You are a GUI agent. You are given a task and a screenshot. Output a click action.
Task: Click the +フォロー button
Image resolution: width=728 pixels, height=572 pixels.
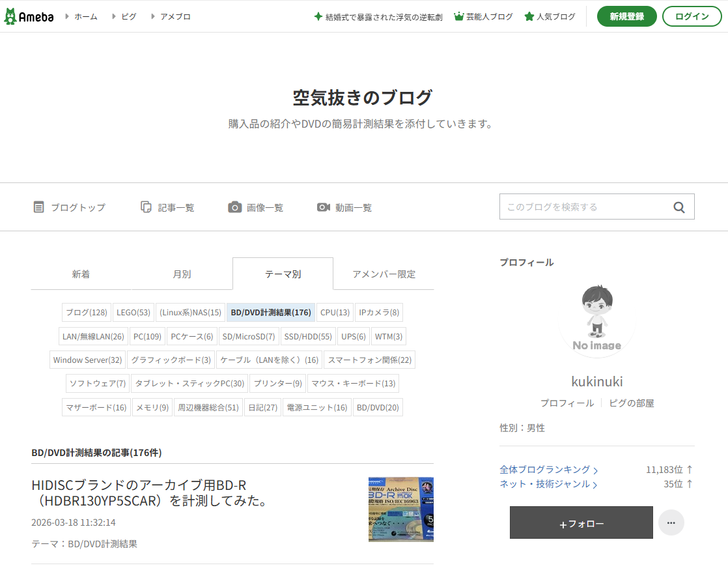coord(581,522)
